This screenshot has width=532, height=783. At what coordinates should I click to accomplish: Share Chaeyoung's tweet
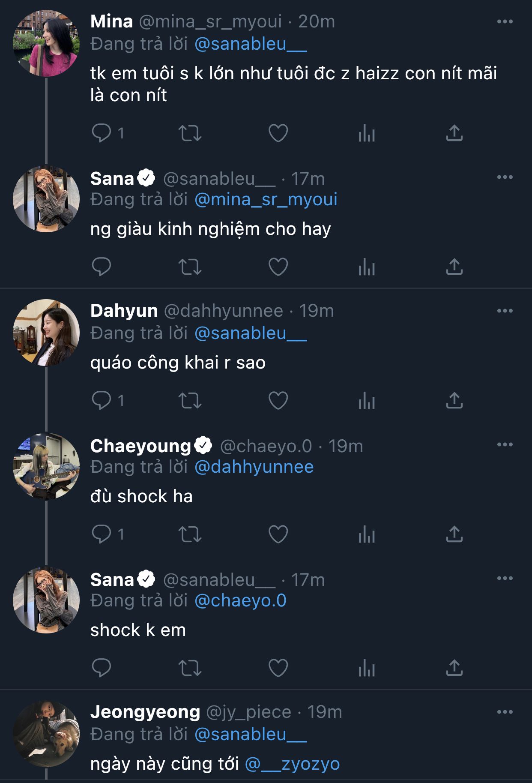tap(454, 534)
